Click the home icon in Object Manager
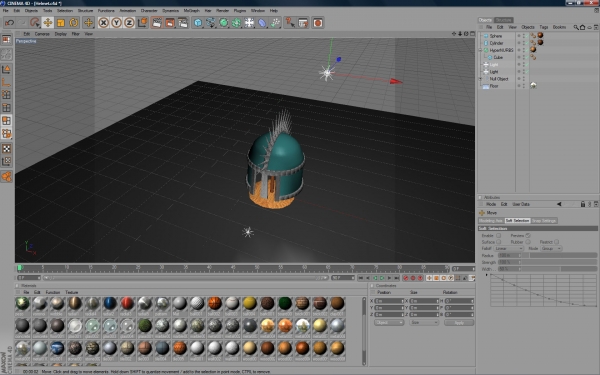This screenshot has width=600, height=375. point(582,27)
